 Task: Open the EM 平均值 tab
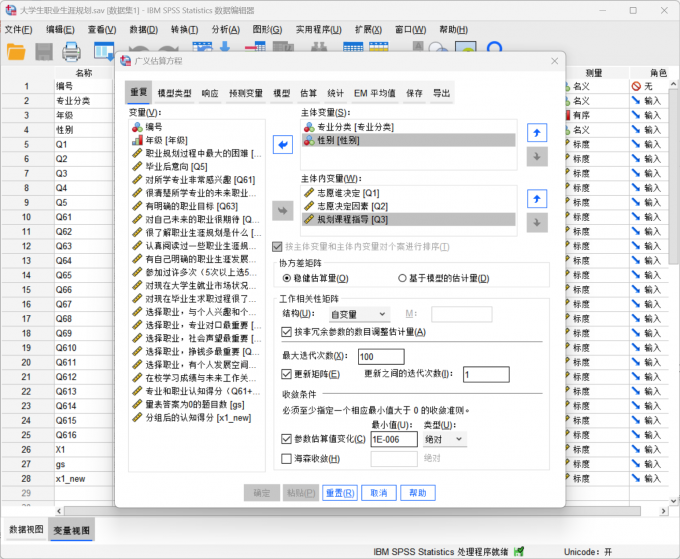pos(375,93)
